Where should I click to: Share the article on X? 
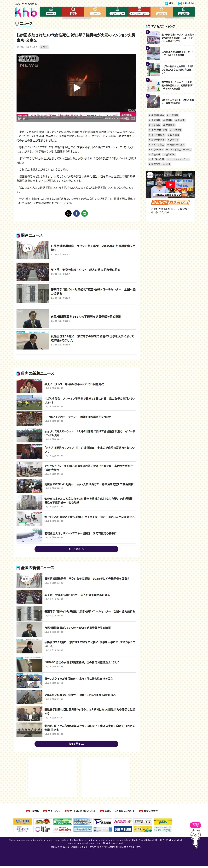[68, 213]
